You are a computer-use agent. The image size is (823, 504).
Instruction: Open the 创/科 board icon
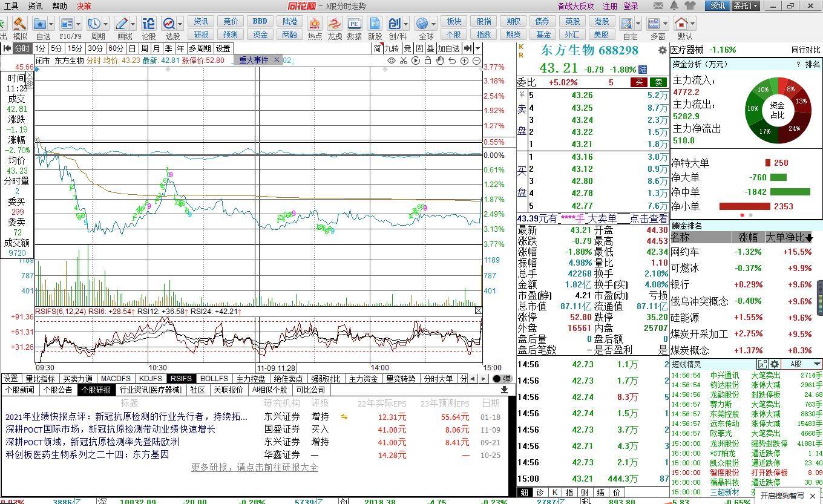pos(395,24)
